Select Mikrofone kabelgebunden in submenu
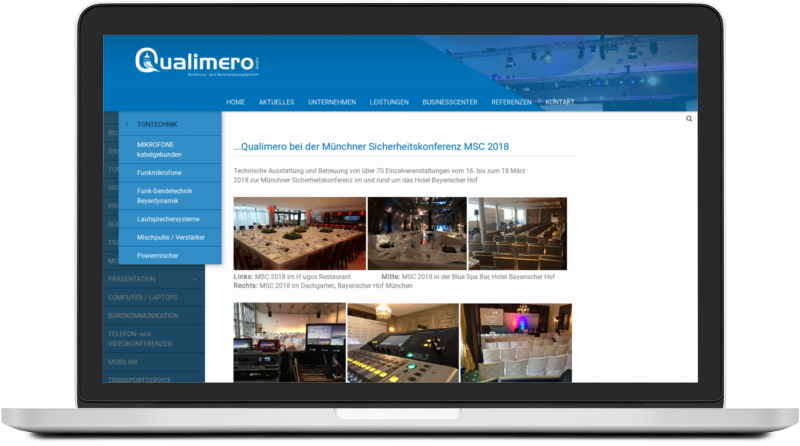The height and width of the screenshot is (446, 800). [170, 150]
